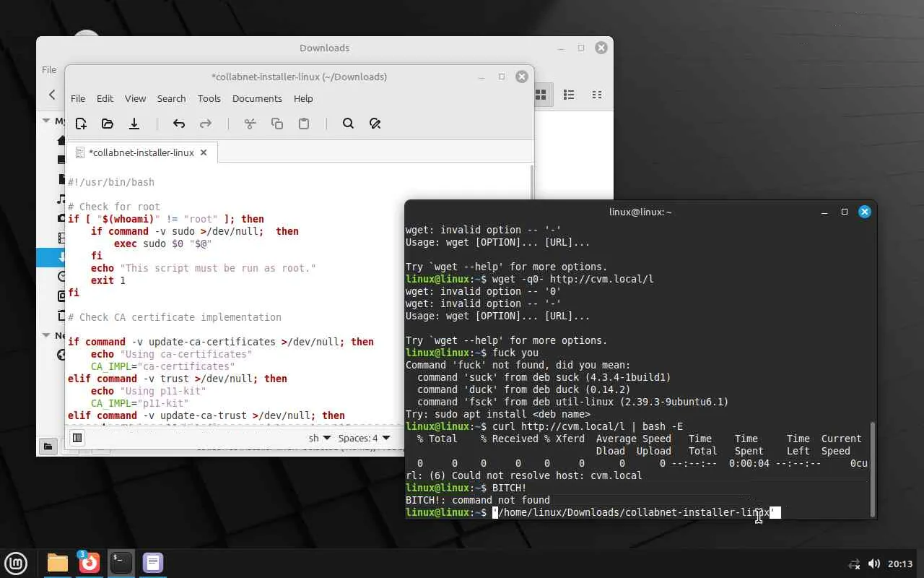The image size is (924, 578).
Task: Click places button in Downloads status bar
Action: [47, 446]
